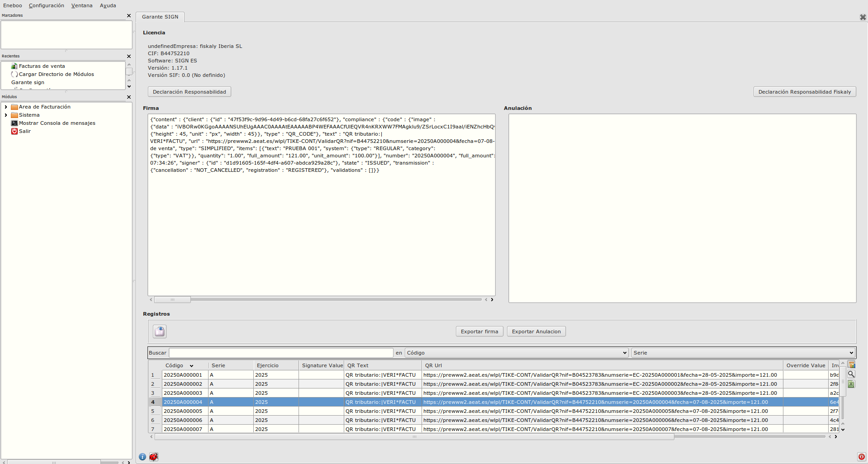Open the Ventana menu
The image size is (868, 464).
[x=82, y=5]
